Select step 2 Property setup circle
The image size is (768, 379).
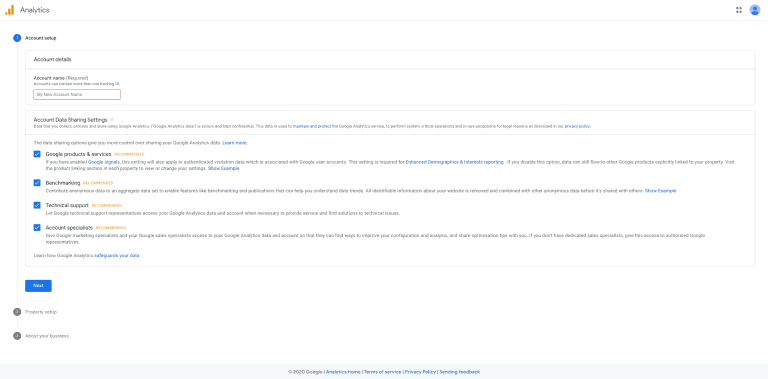pyautogui.click(x=17, y=311)
